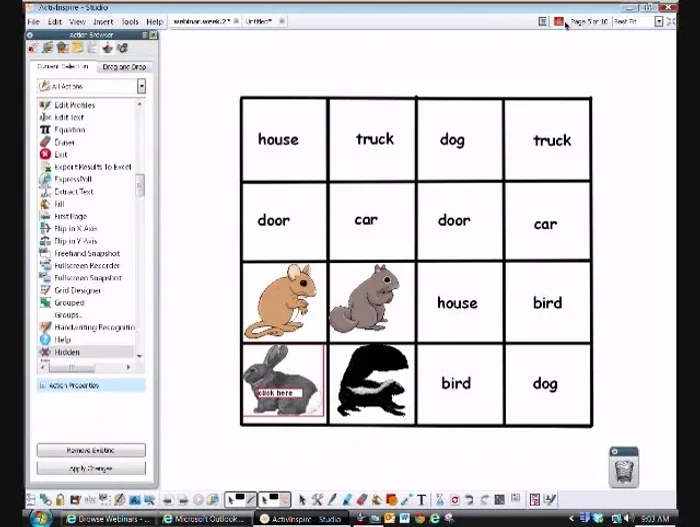The height and width of the screenshot is (527, 700).
Task: Open the Resource Browser icon
Action: click(47, 48)
